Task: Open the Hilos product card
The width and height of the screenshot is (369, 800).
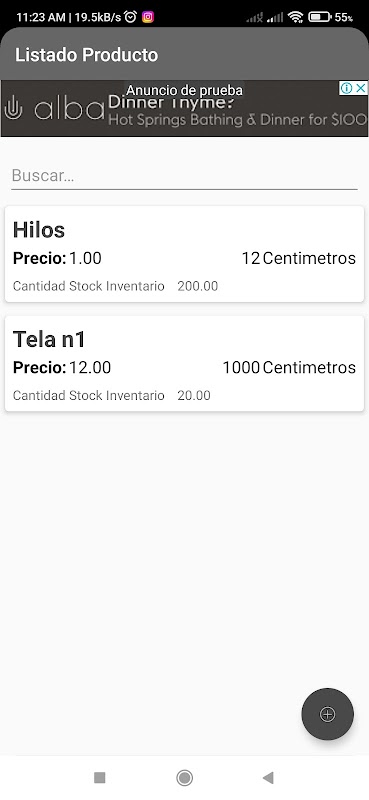Action: tap(184, 254)
